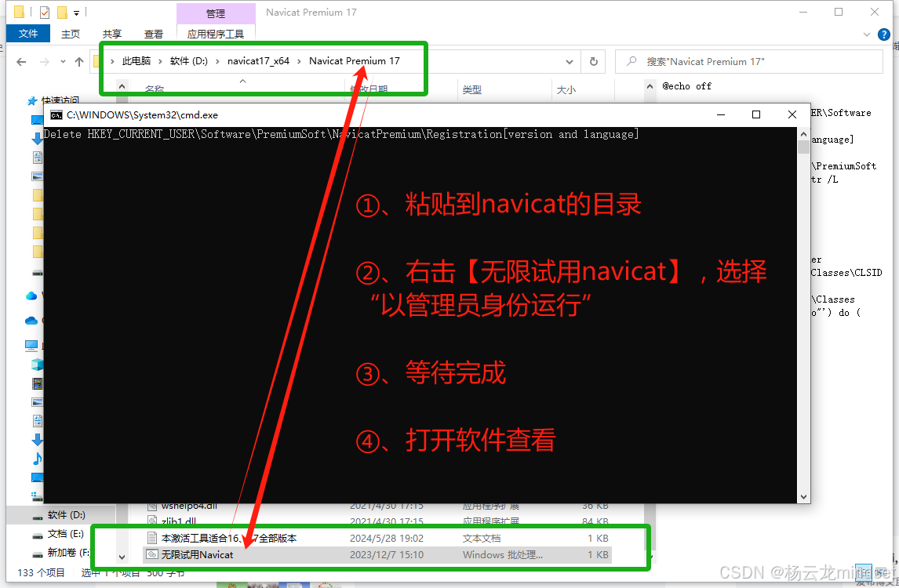899x588 pixels.
Task: Go up one folder level arrow
Action: 79,62
